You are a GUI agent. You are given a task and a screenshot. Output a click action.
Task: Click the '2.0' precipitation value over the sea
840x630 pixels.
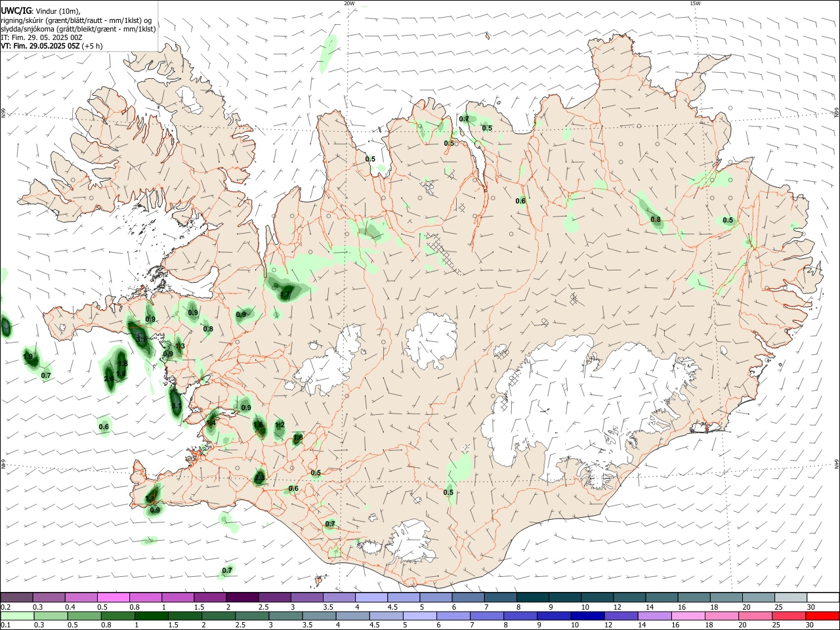pos(109,379)
